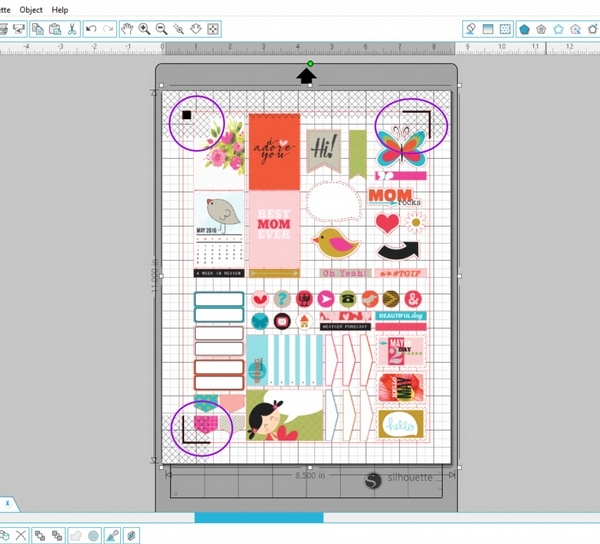Click Fit to Window icon

click(213, 29)
